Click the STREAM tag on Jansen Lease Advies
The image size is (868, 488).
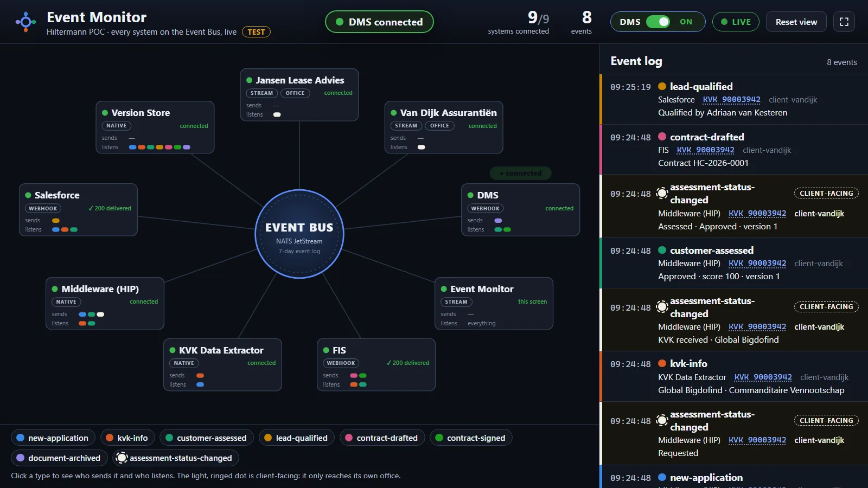click(x=261, y=93)
